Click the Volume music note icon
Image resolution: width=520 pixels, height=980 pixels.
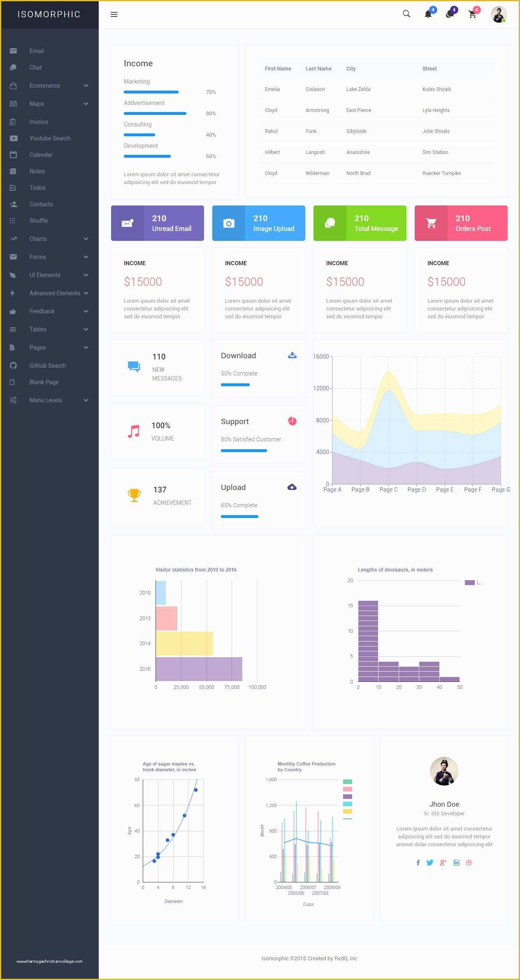(x=134, y=431)
